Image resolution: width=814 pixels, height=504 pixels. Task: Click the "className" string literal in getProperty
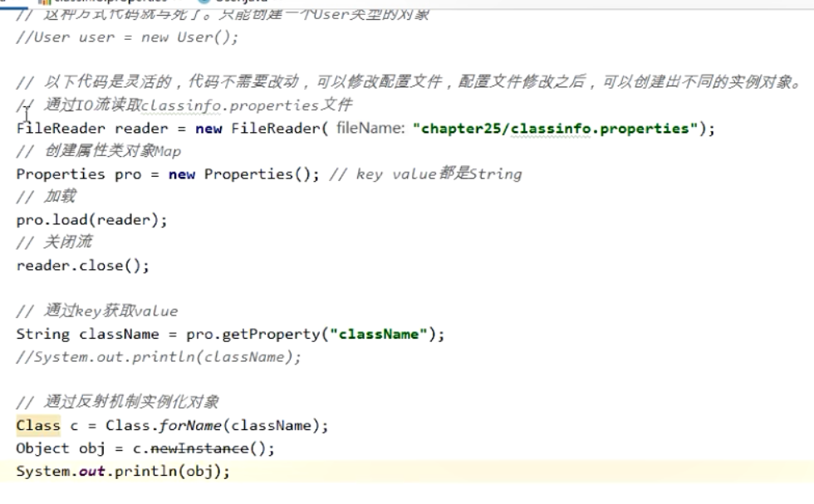tap(379, 334)
